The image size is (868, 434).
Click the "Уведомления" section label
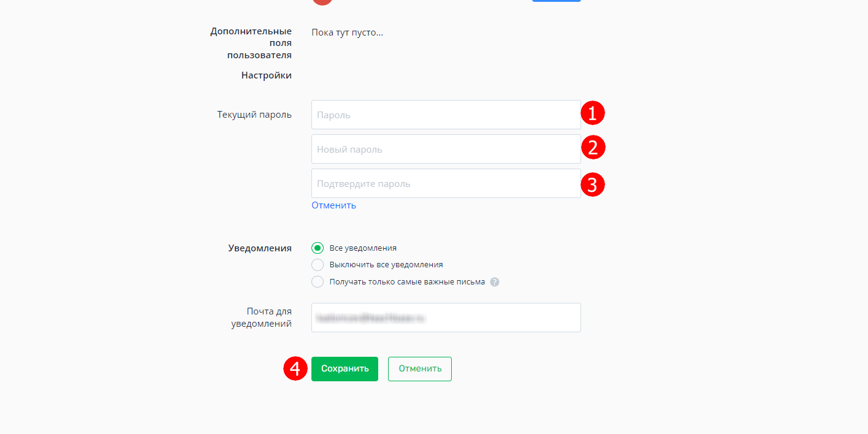point(260,248)
